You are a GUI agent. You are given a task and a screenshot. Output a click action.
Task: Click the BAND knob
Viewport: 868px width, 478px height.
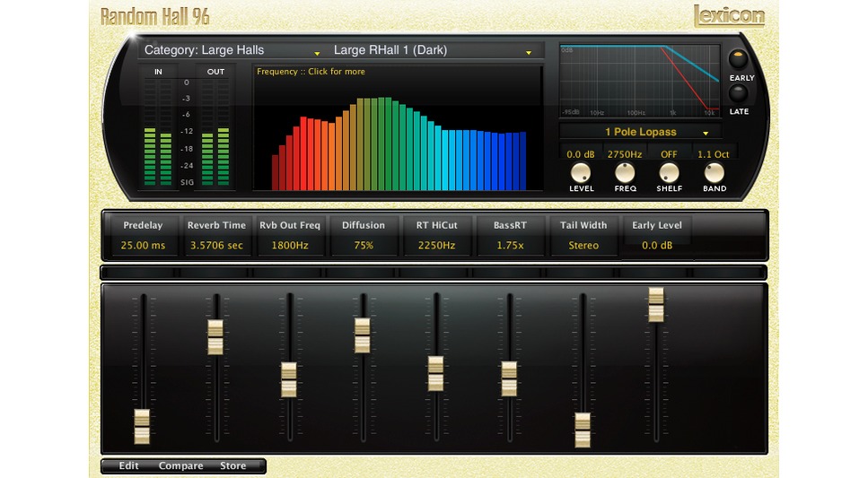715,173
